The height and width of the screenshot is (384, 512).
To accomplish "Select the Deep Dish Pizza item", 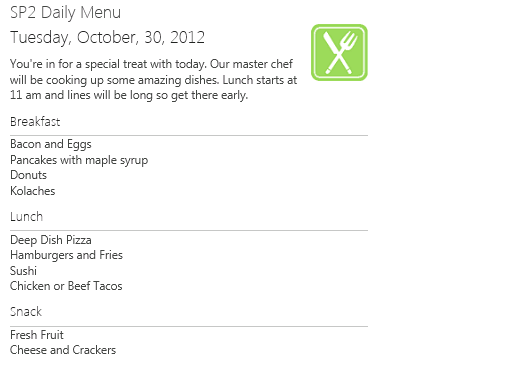I will (x=51, y=240).
